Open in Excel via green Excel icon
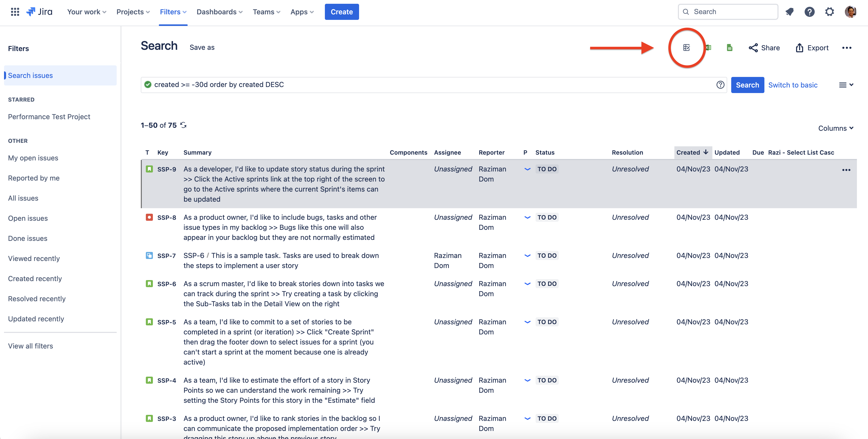The height and width of the screenshot is (439, 868). click(708, 48)
